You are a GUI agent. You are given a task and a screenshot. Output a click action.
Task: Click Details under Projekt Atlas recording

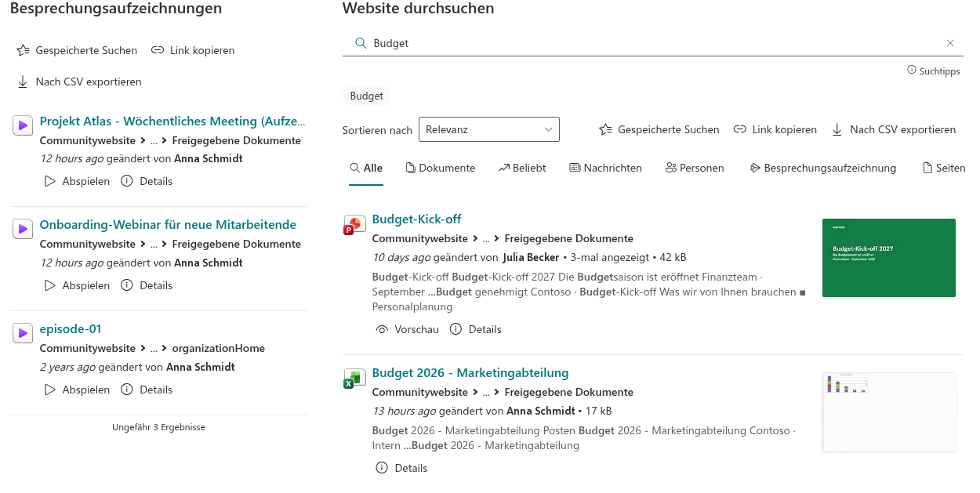147,181
